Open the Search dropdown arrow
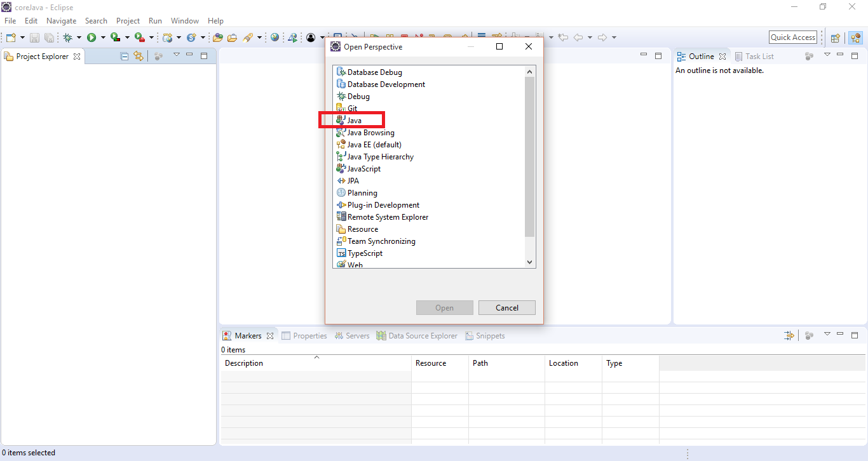Viewport: 868px width, 461px height. click(x=260, y=38)
